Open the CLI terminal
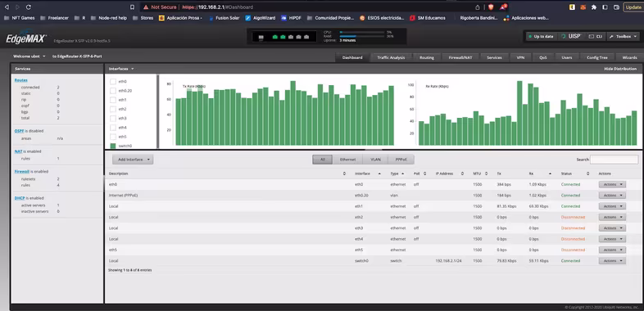This screenshot has height=311, width=644. (x=595, y=37)
